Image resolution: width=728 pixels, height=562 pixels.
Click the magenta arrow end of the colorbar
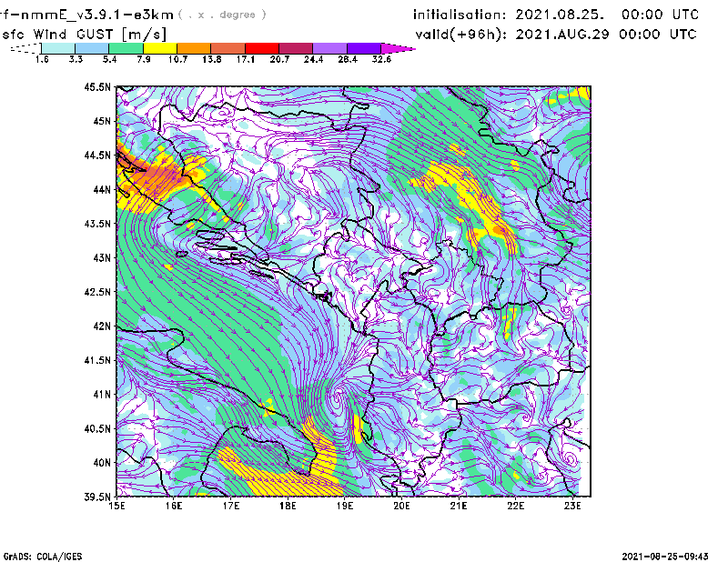tap(398, 48)
